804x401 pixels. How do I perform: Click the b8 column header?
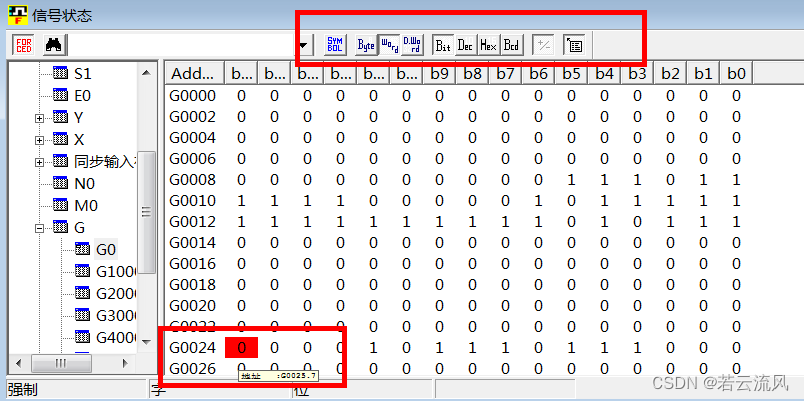[x=472, y=74]
